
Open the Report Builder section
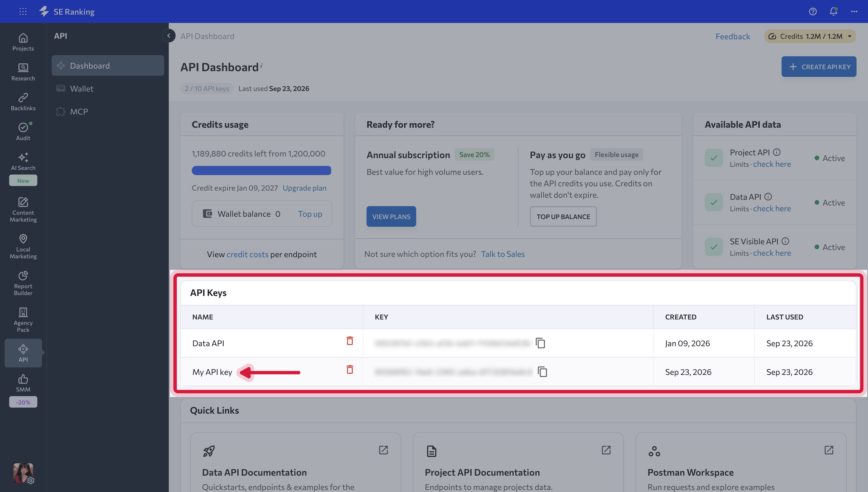point(23,283)
